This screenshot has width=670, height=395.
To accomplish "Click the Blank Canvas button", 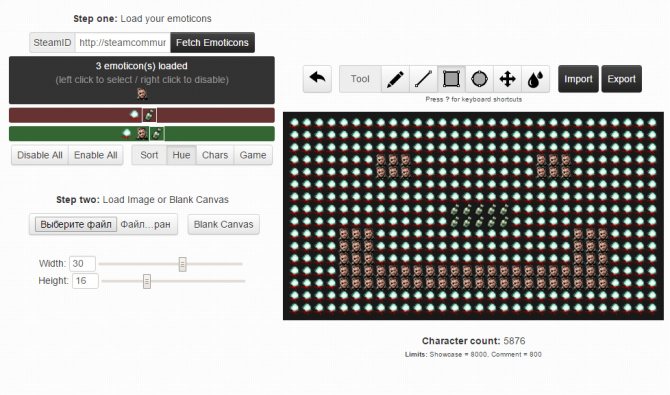I will coord(223,224).
